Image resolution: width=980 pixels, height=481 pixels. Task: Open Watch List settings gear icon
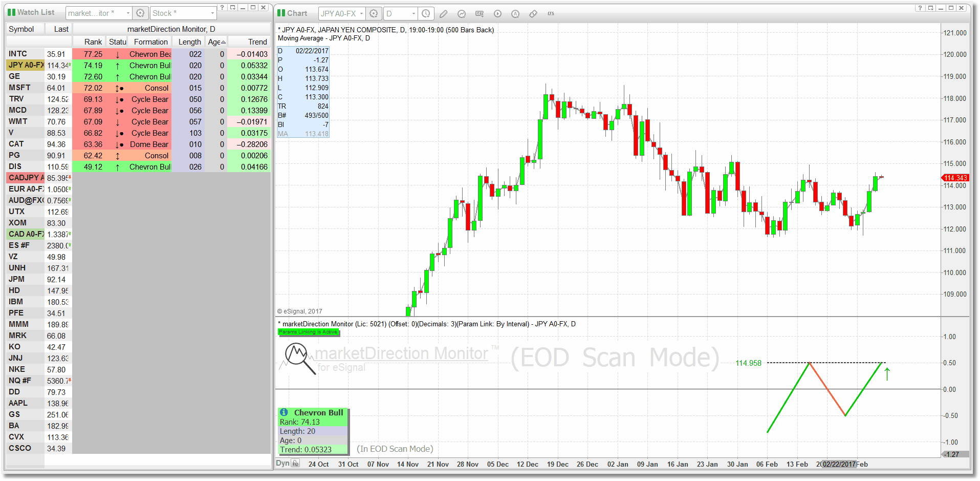pyautogui.click(x=140, y=13)
